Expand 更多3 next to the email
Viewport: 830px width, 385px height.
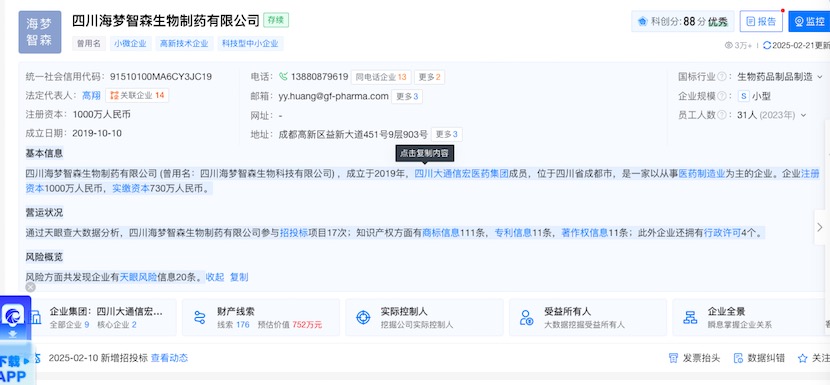(407, 96)
